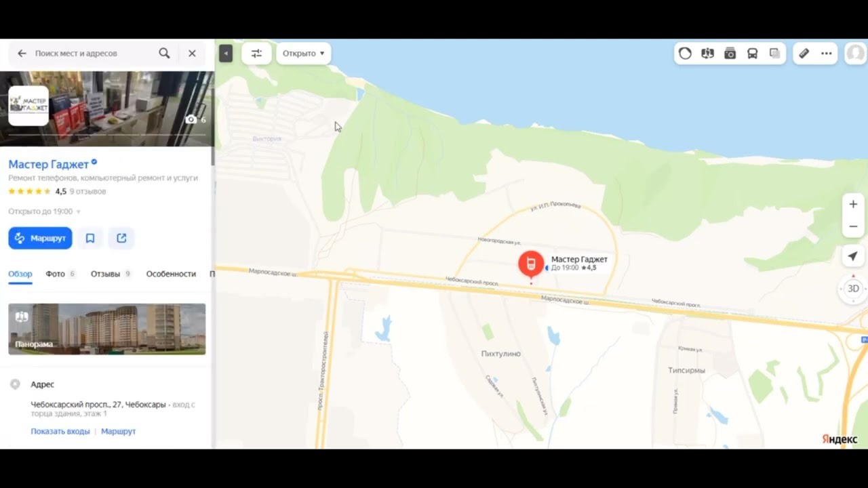Expand the Открыто filter dropdown
Viewport: 868px width, 488px height.
[x=303, y=54]
